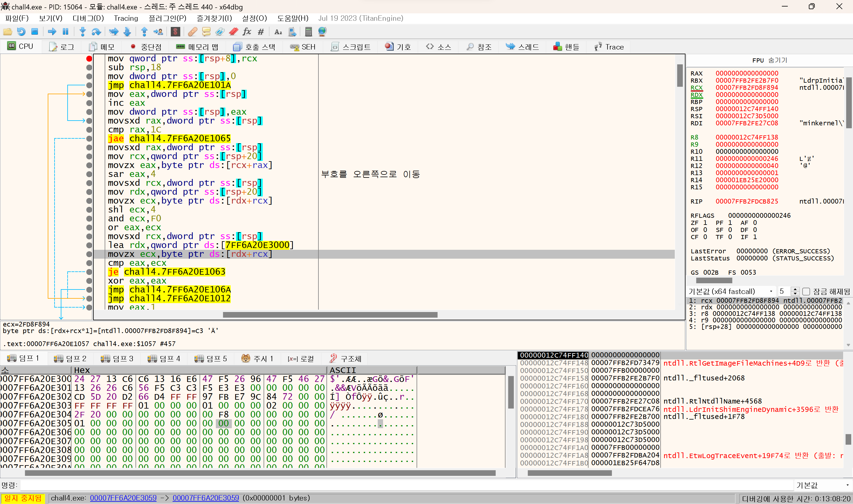Toggle breakpoint bullet beside jae instruction
This screenshot has width=853, height=504.
click(89, 138)
